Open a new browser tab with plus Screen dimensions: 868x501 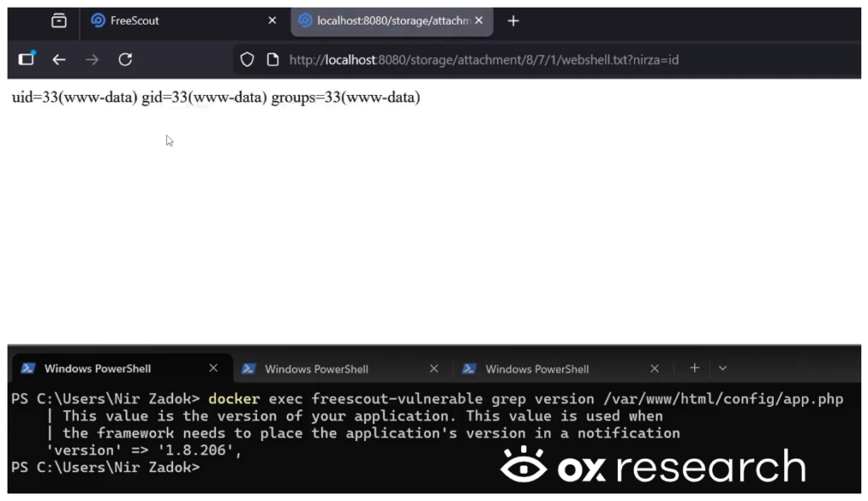point(513,20)
